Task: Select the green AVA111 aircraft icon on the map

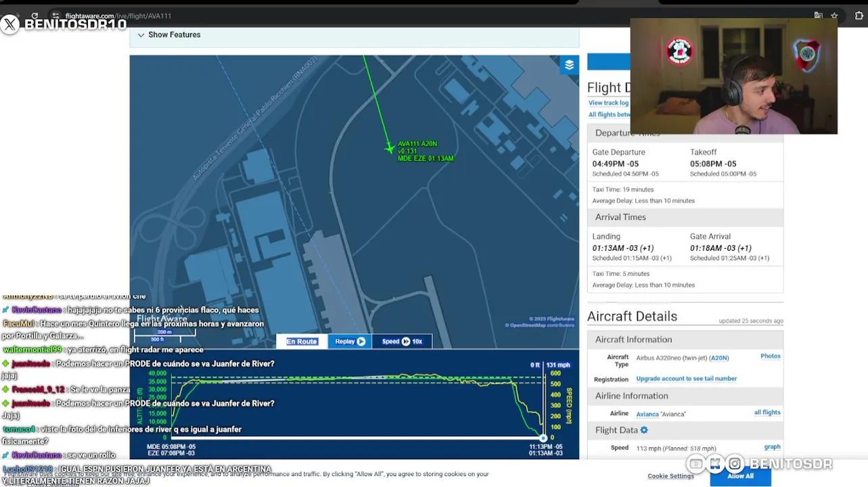Action: pyautogui.click(x=389, y=147)
